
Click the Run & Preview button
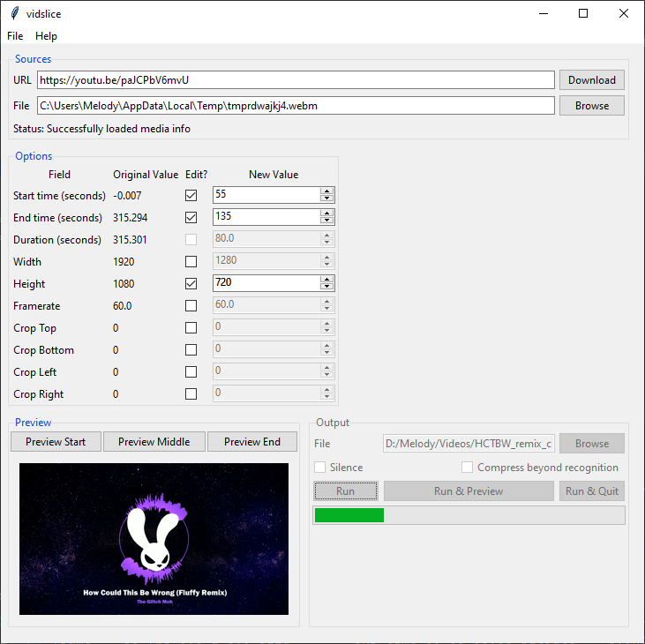tap(469, 491)
